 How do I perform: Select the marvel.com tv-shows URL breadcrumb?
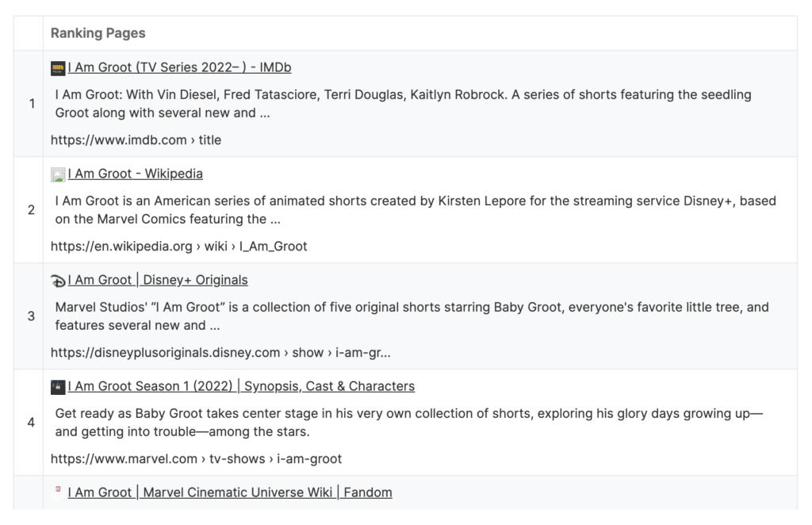click(x=197, y=458)
